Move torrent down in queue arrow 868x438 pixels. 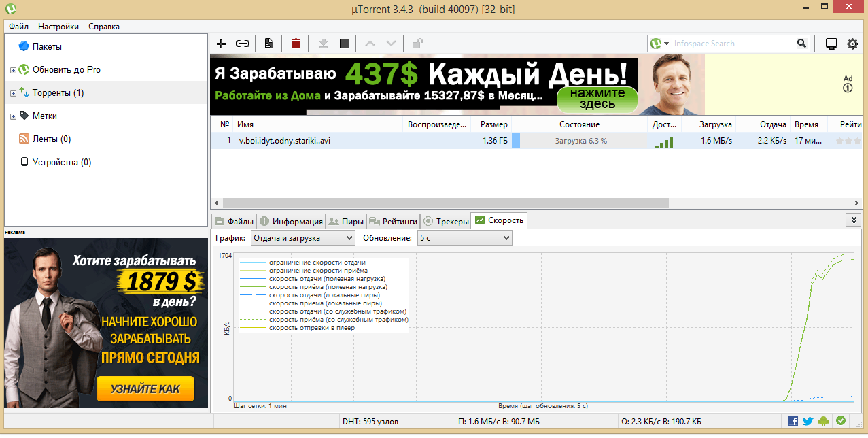(x=391, y=44)
